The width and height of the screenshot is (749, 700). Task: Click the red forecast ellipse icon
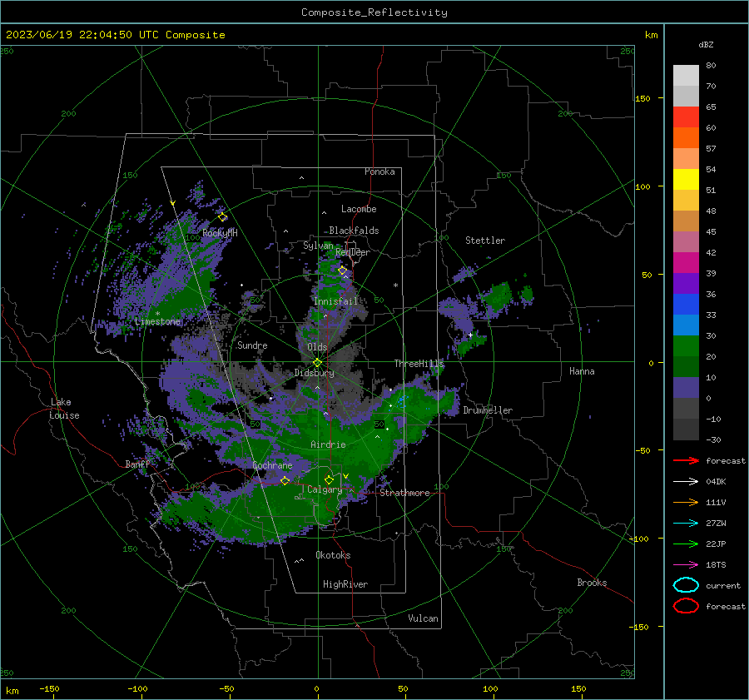point(686,606)
